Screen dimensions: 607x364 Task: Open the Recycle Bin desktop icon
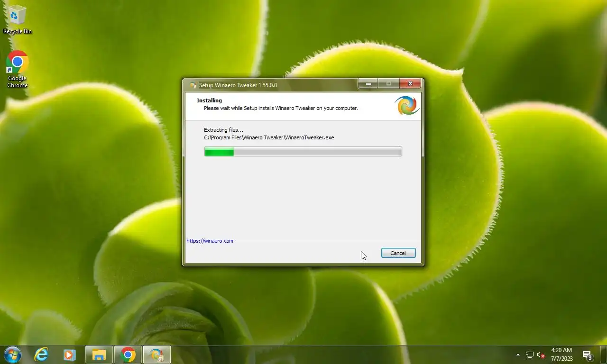point(18,20)
